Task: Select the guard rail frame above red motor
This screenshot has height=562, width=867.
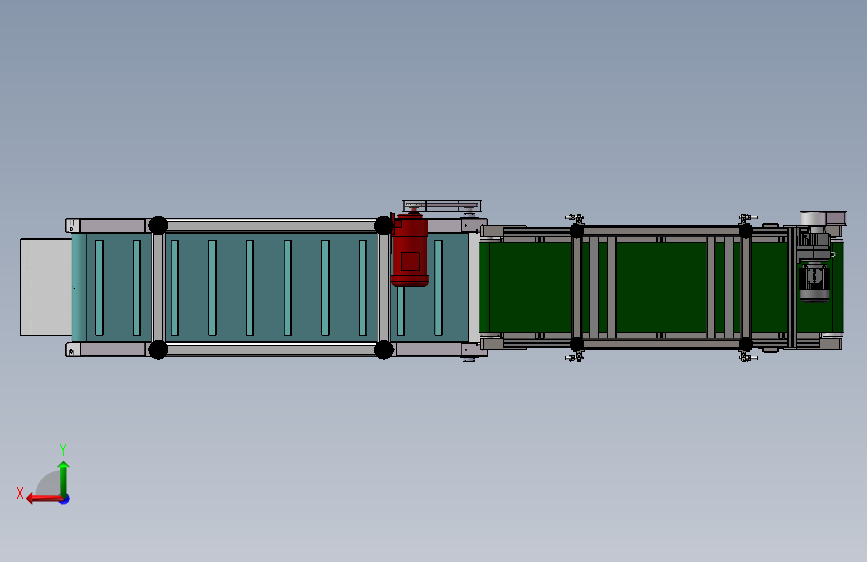Action: tap(442, 206)
